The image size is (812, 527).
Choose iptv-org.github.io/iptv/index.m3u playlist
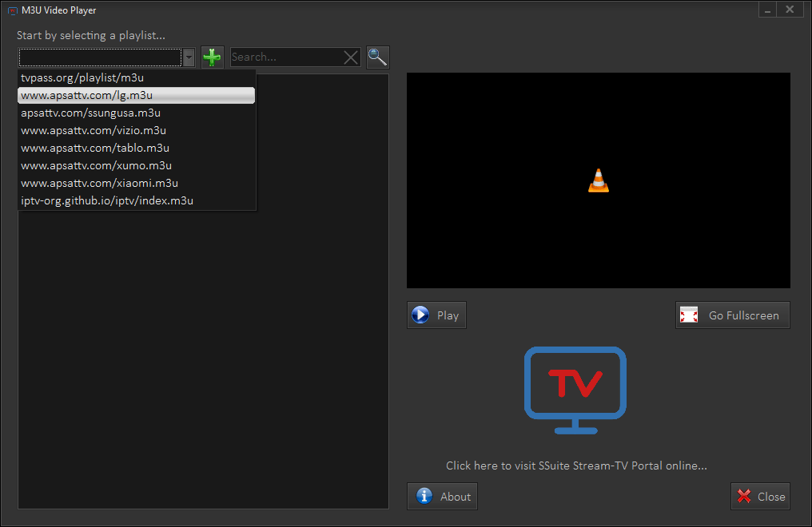pyautogui.click(x=107, y=200)
